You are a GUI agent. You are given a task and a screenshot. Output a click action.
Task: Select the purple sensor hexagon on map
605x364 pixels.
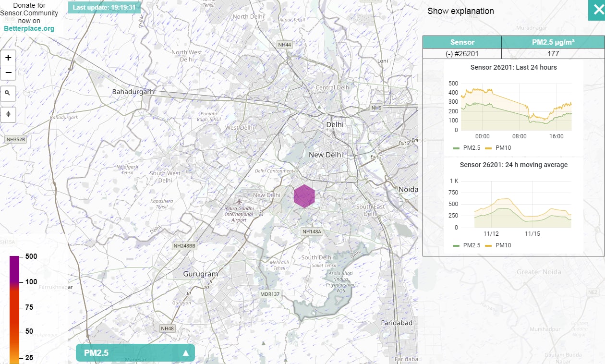pos(304,196)
